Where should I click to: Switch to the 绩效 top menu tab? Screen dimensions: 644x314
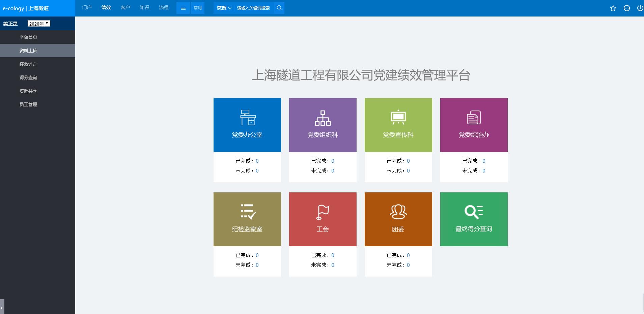pyautogui.click(x=106, y=7)
